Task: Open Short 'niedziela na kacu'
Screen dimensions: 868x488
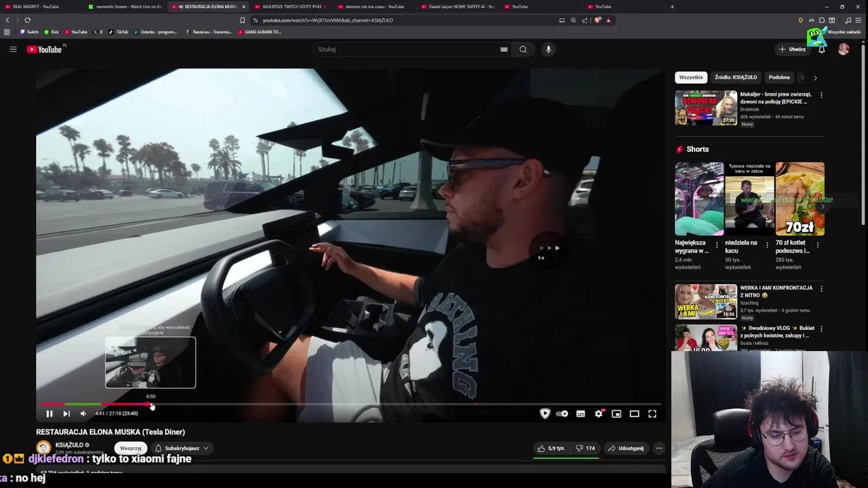Action: click(749, 199)
